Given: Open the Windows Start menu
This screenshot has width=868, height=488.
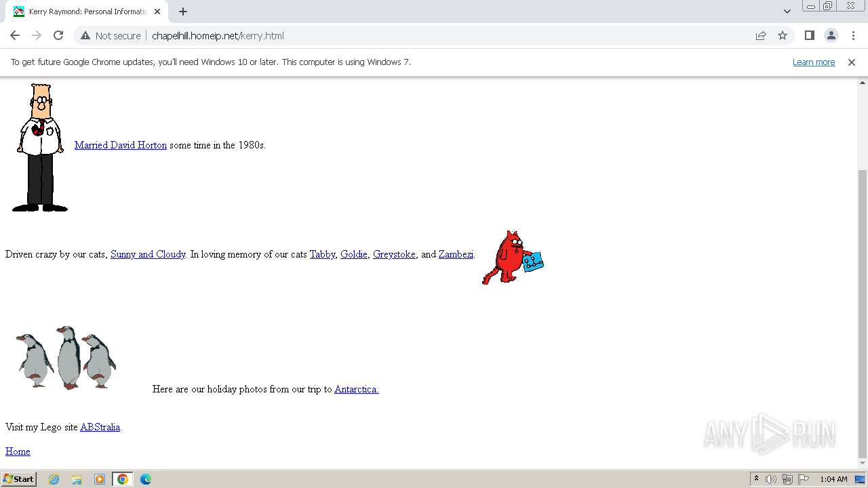Looking at the screenshot, I should click(19, 479).
